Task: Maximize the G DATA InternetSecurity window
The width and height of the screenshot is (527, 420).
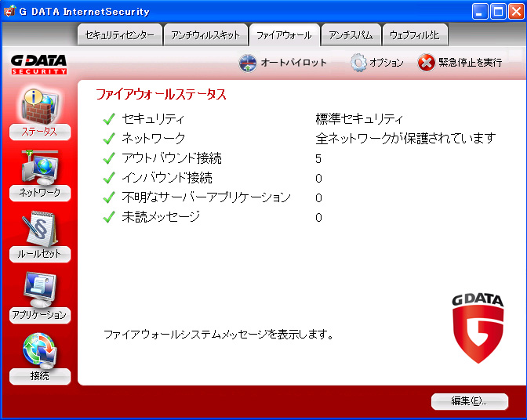Action: [x=498, y=12]
